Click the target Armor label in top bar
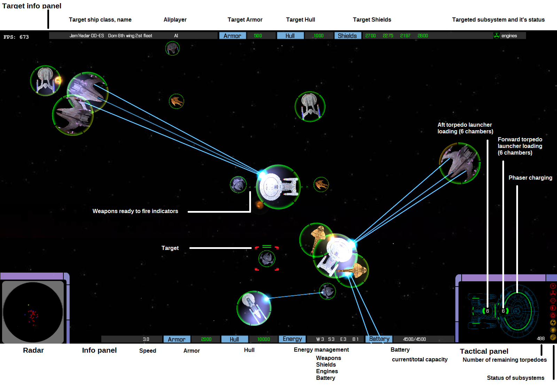The height and width of the screenshot is (392, 557). coord(233,36)
